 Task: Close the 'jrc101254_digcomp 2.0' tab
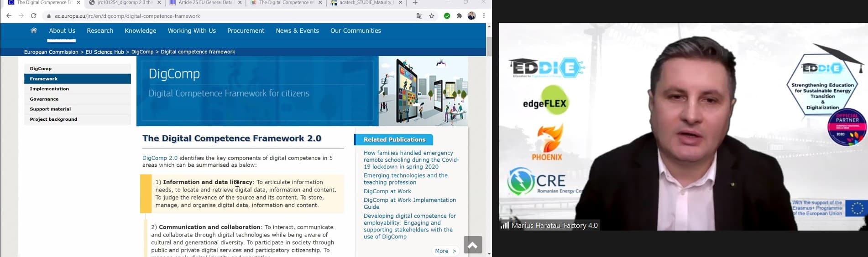click(159, 3)
